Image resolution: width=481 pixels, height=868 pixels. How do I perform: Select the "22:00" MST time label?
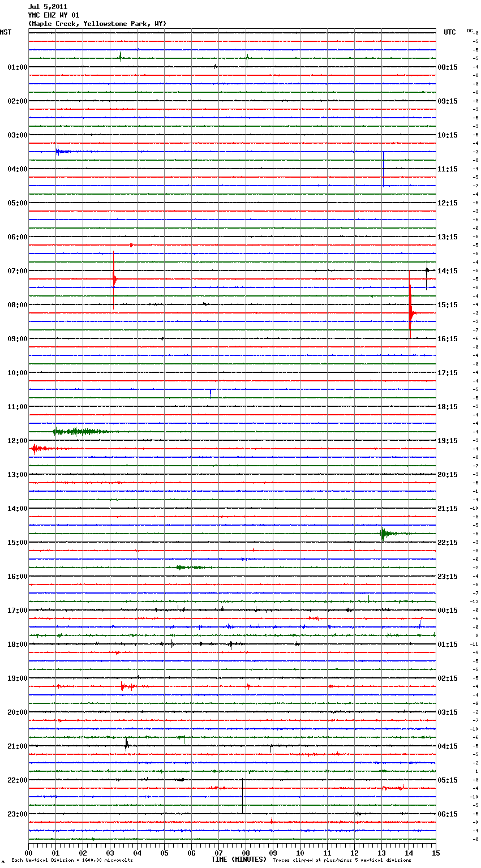(x=18, y=780)
